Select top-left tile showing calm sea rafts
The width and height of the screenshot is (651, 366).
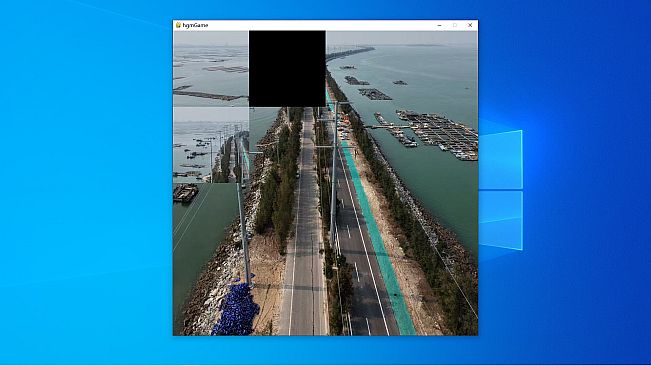coord(211,69)
